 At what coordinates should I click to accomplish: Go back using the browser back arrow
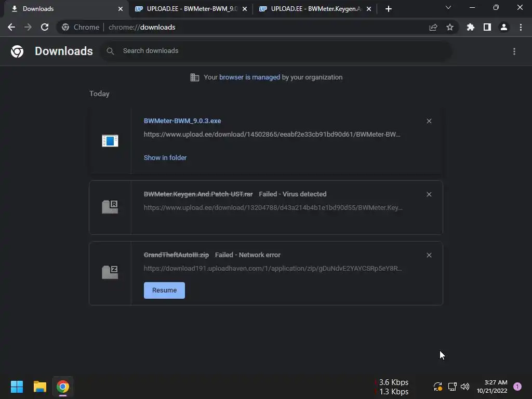coord(11,27)
